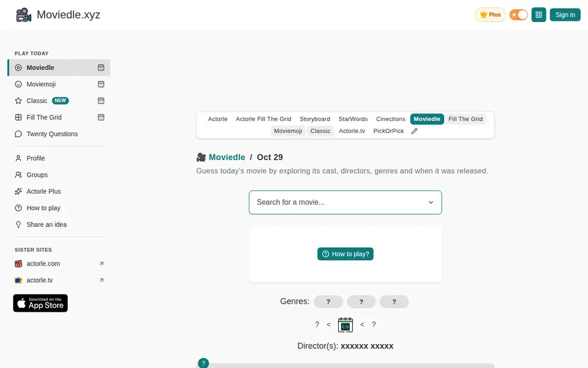Go to Profile page
This screenshot has height=368, width=588.
(36, 158)
